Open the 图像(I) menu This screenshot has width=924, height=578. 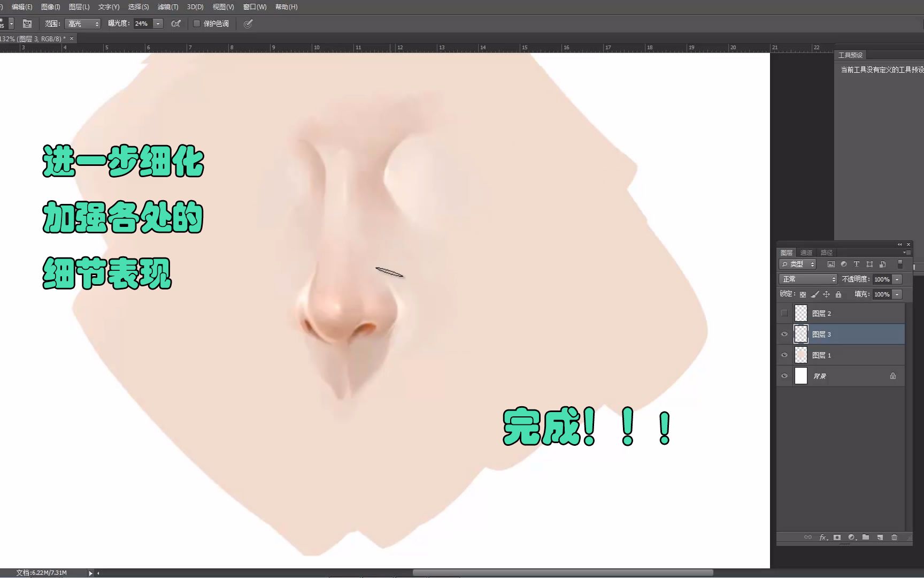pyautogui.click(x=51, y=7)
